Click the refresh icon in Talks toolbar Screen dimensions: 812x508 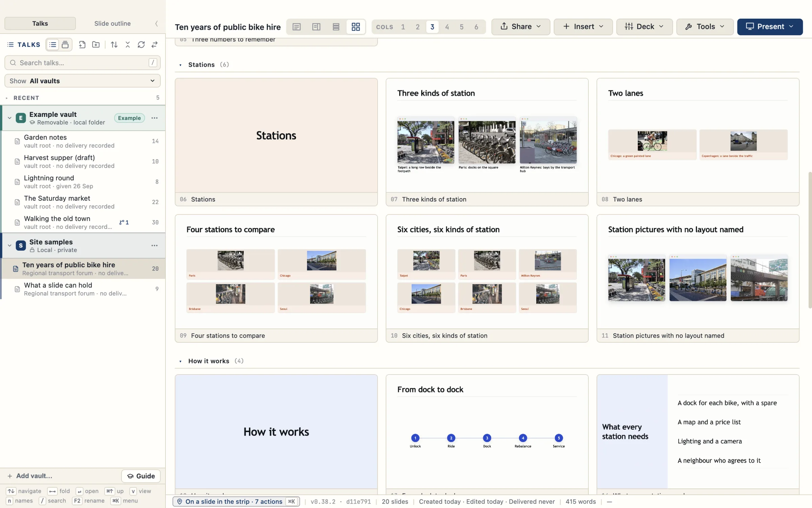coord(141,45)
